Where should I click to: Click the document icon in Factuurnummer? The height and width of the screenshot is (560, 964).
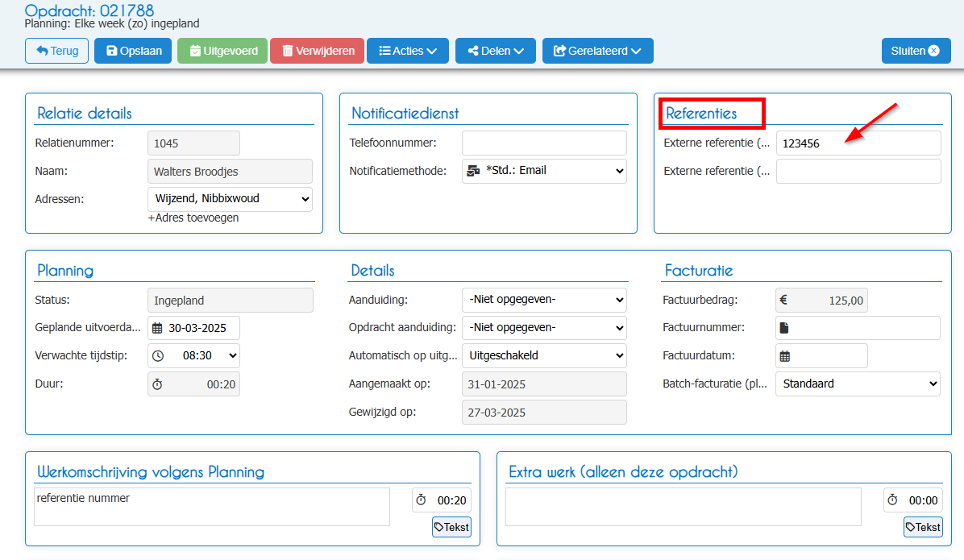tap(784, 328)
